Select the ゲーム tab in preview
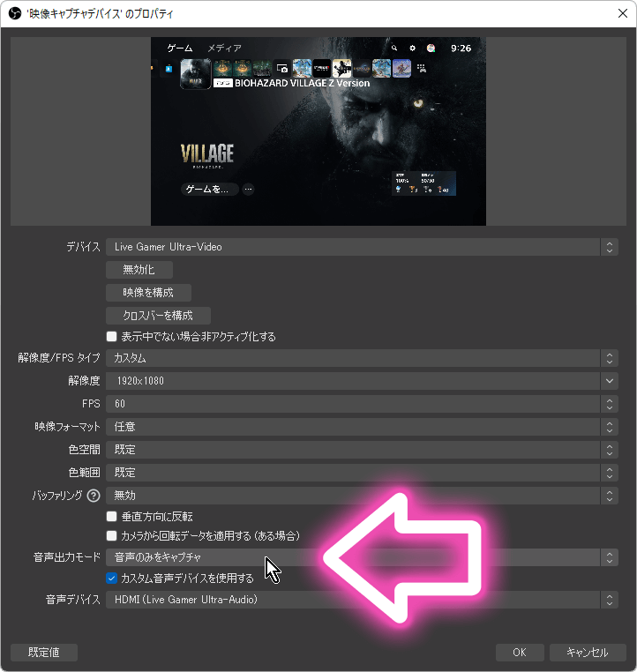Viewport: 637px width, 672px height. 180,48
